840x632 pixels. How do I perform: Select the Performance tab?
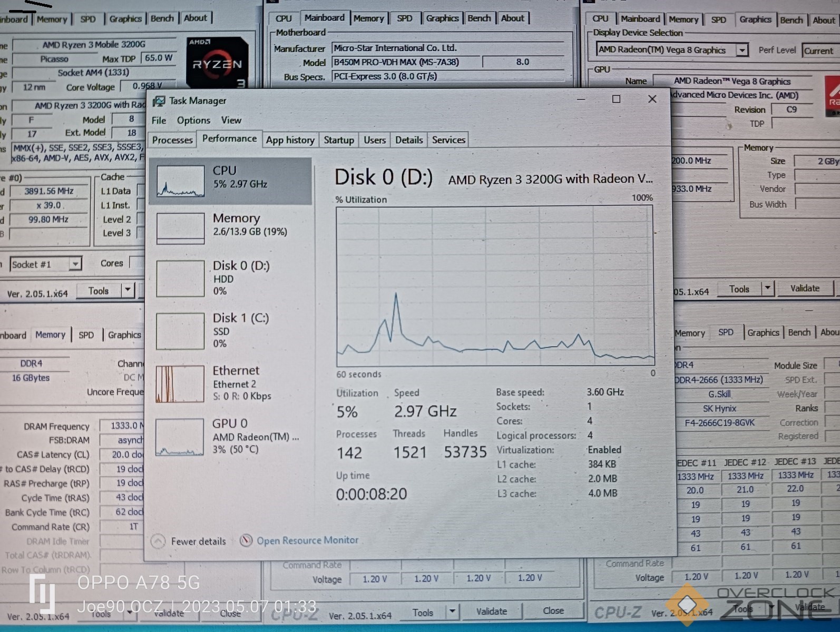(x=229, y=139)
